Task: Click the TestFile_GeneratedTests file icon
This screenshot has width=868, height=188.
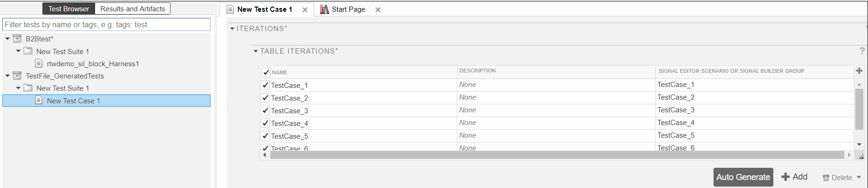Action: (17, 76)
